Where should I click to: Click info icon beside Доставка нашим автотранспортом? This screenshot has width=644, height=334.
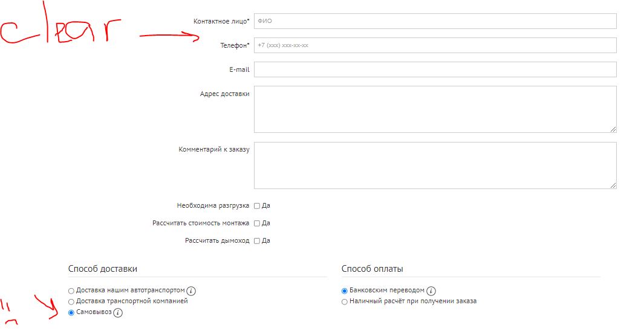(x=190, y=291)
